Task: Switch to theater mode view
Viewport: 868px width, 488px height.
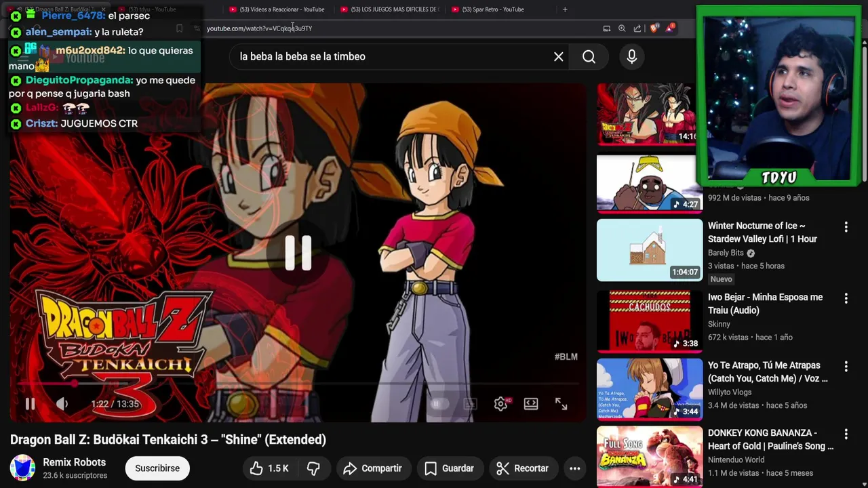Action: coord(531,404)
